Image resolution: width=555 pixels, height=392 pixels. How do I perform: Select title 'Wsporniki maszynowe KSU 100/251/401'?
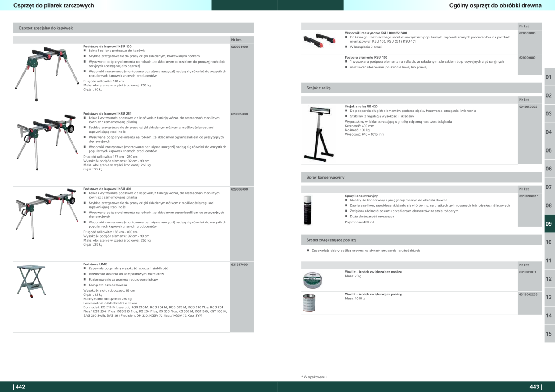[x=376, y=33]
